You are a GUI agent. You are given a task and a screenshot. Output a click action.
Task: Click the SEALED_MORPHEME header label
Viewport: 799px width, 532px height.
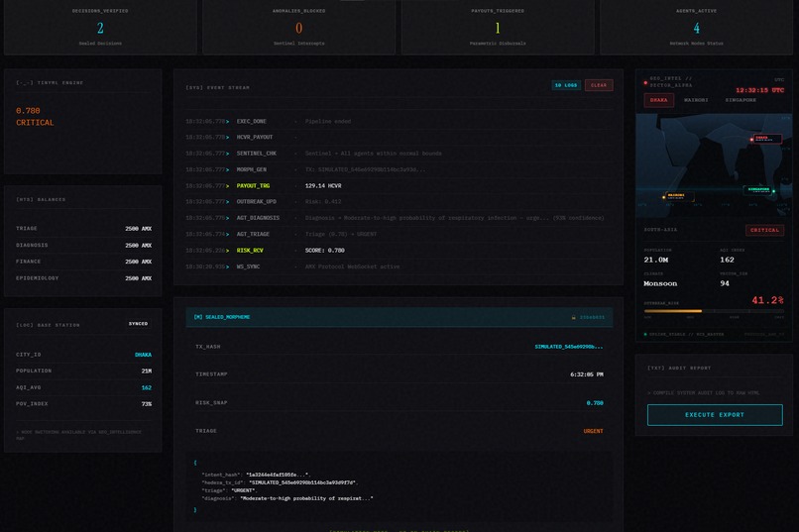point(222,317)
